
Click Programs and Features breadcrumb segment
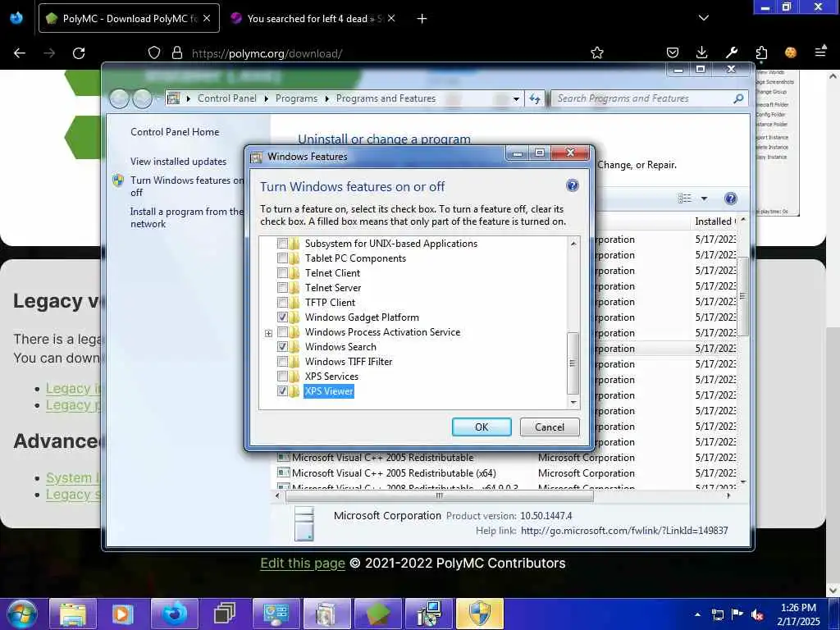pos(386,98)
